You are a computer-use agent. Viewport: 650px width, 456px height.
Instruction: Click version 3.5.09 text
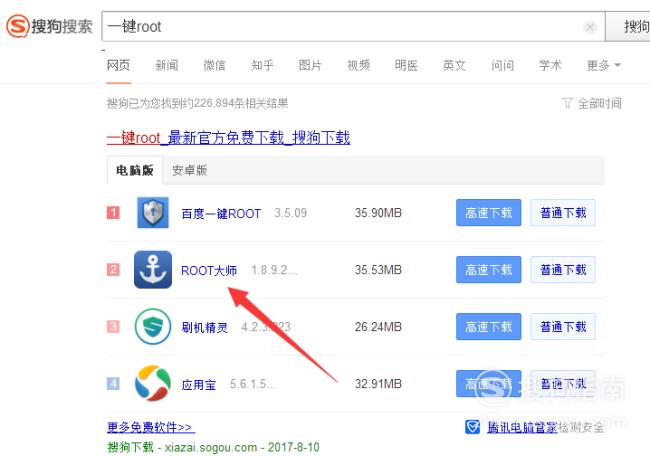pos(290,213)
